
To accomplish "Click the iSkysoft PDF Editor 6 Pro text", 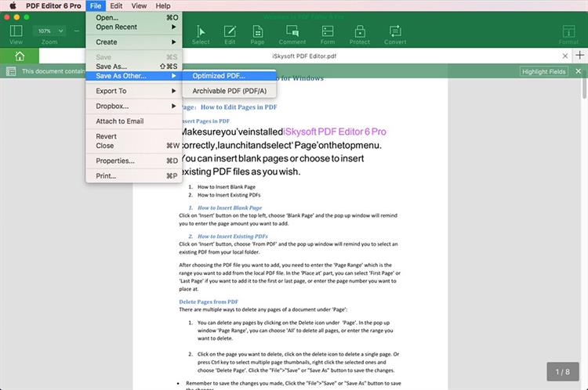I will point(335,132).
